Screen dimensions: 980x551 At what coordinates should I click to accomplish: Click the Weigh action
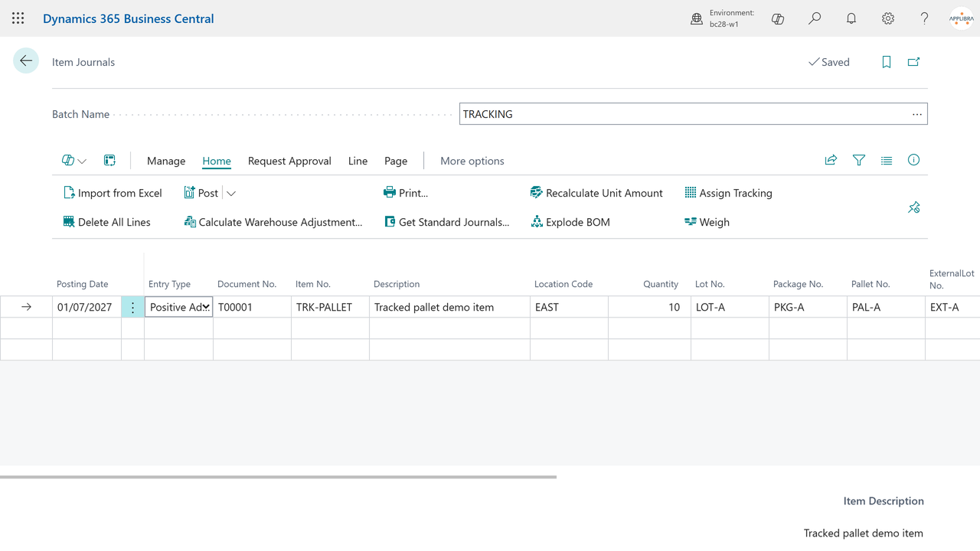point(707,222)
